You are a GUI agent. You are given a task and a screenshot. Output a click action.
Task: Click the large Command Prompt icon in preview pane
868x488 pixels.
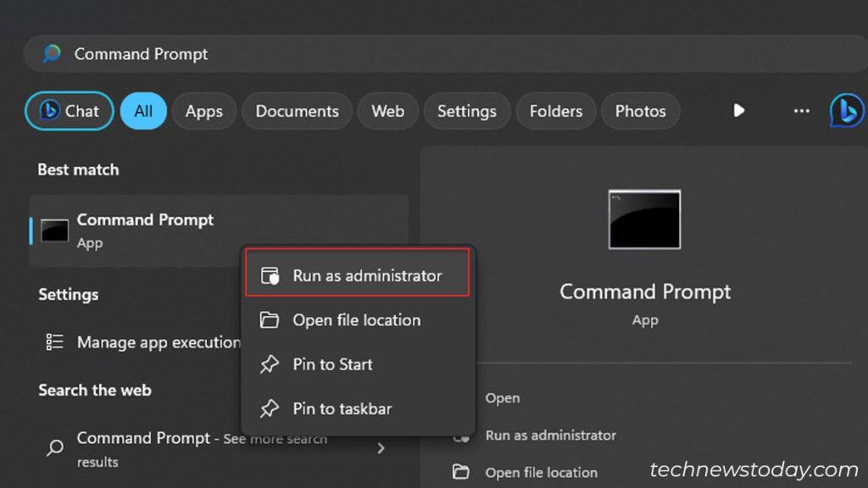coord(644,219)
